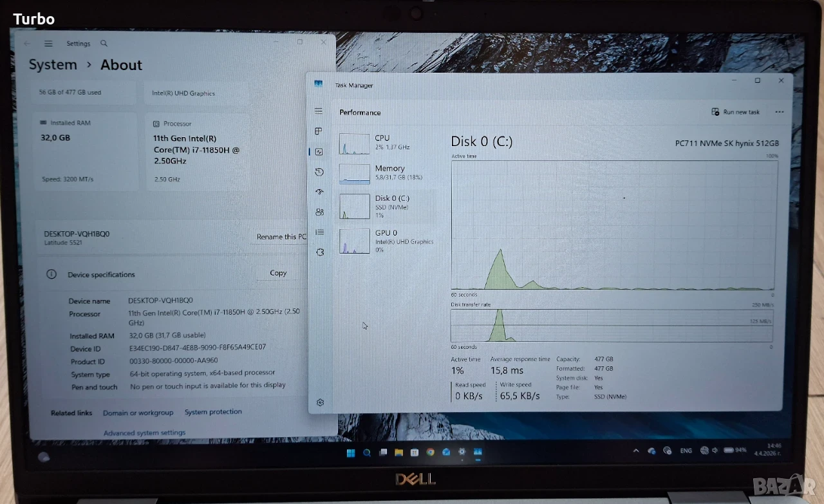Open network globe tray icon
Screen dimensions: 824x504
[704, 451]
